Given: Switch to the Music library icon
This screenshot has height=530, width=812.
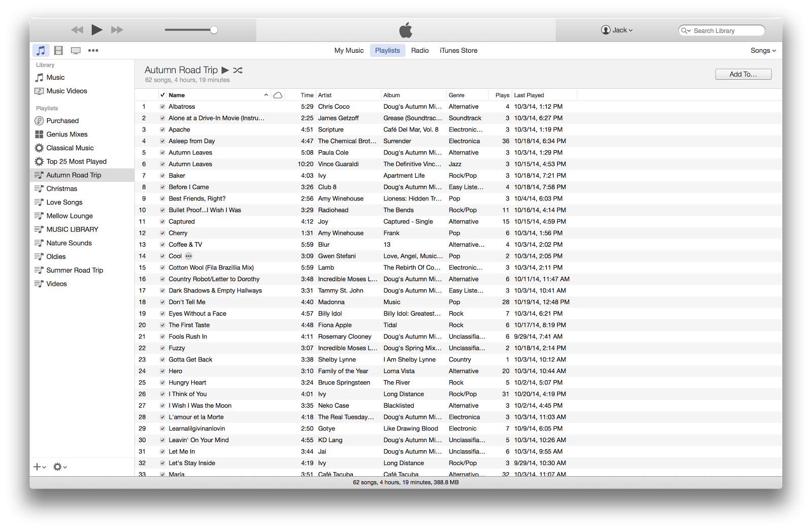Looking at the screenshot, I should (41, 50).
